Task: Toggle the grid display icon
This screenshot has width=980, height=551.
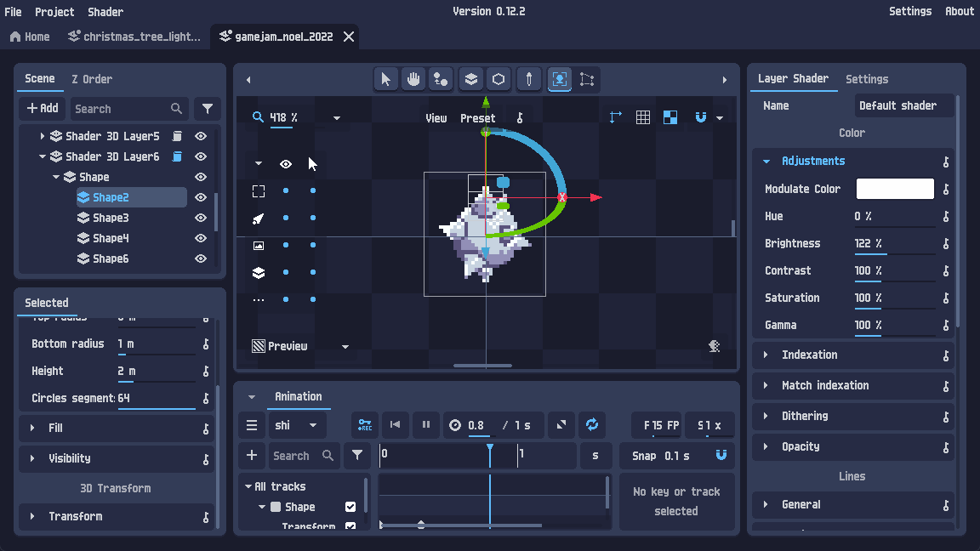Action: click(642, 117)
